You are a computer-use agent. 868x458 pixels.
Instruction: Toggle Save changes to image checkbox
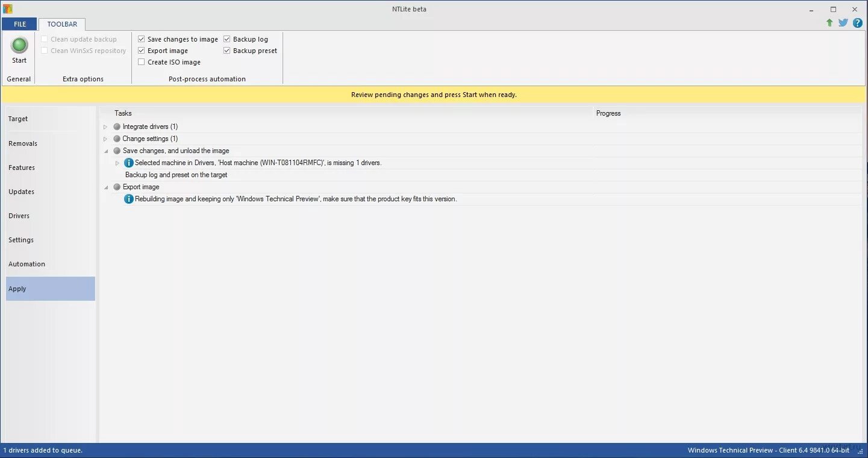tap(142, 39)
